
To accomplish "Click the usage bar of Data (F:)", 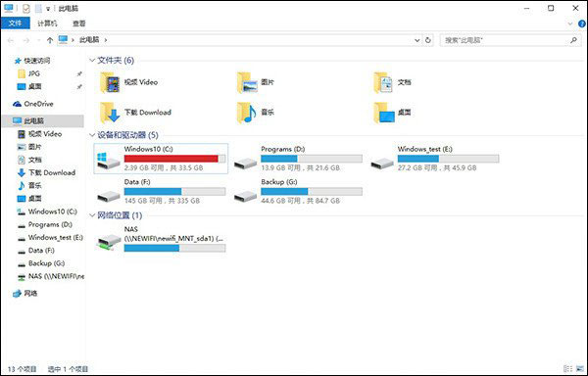I will click(x=174, y=191).
